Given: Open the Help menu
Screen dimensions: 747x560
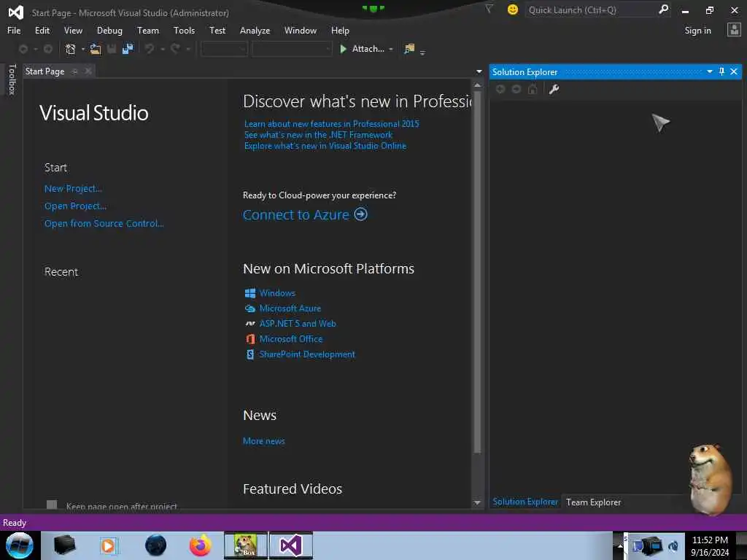Looking at the screenshot, I should point(340,31).
